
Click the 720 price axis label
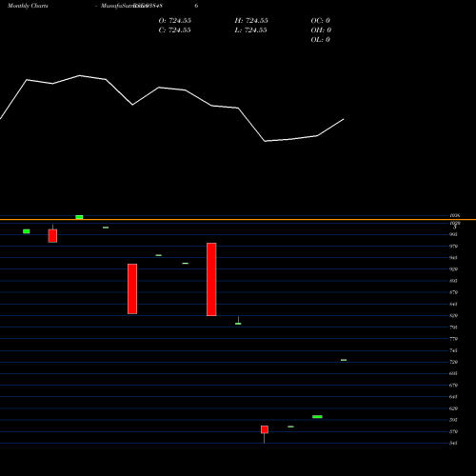[x=454, y=362]
